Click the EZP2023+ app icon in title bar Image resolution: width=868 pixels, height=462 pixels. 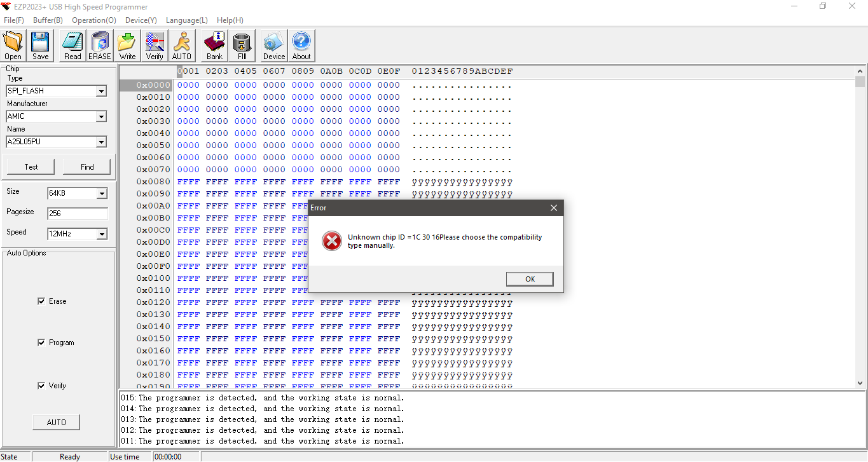coord(7,6)
